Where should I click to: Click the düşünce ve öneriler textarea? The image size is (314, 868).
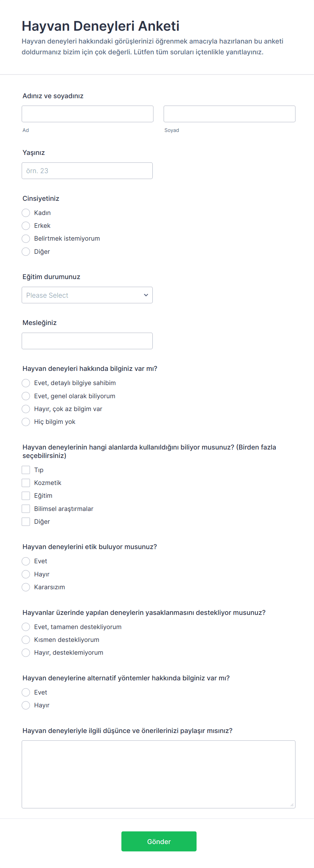[x=158, y=774]
